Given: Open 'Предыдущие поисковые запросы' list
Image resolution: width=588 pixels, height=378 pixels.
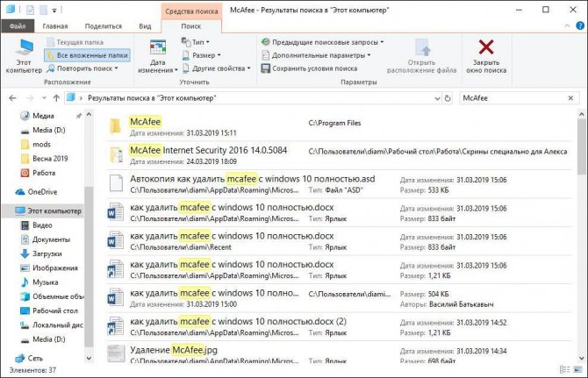Looking at the screenshot, I should 322,42.
